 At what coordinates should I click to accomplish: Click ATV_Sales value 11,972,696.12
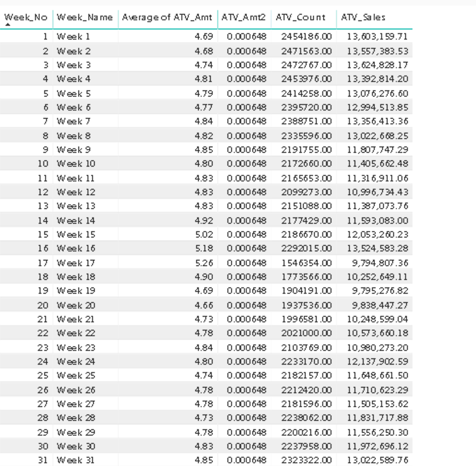click(377, 446)
